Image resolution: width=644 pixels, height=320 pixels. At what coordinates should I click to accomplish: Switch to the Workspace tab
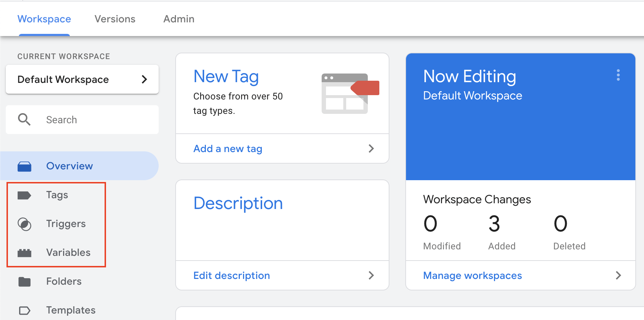(44, 19)
